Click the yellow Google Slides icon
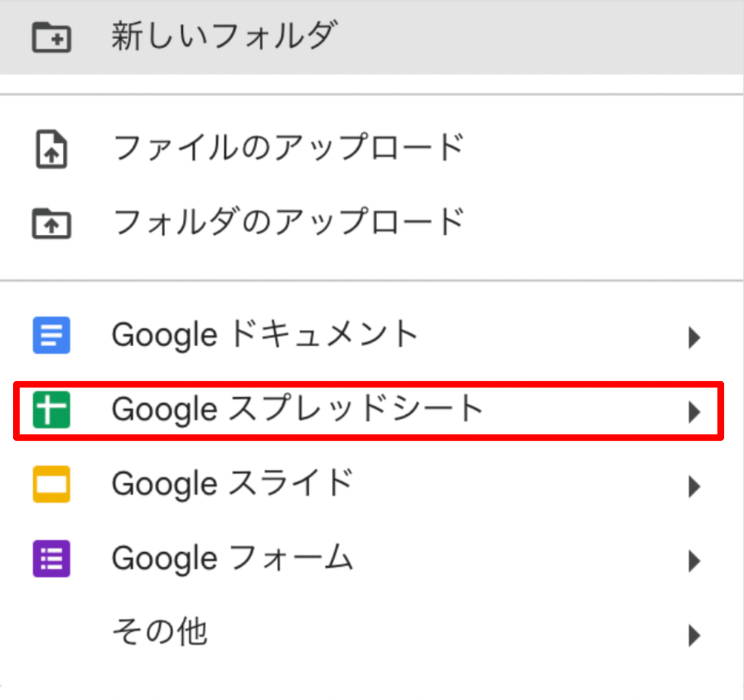Image resolution: width=744 pixels, height=700 pixels. click(x=52, y=484)
